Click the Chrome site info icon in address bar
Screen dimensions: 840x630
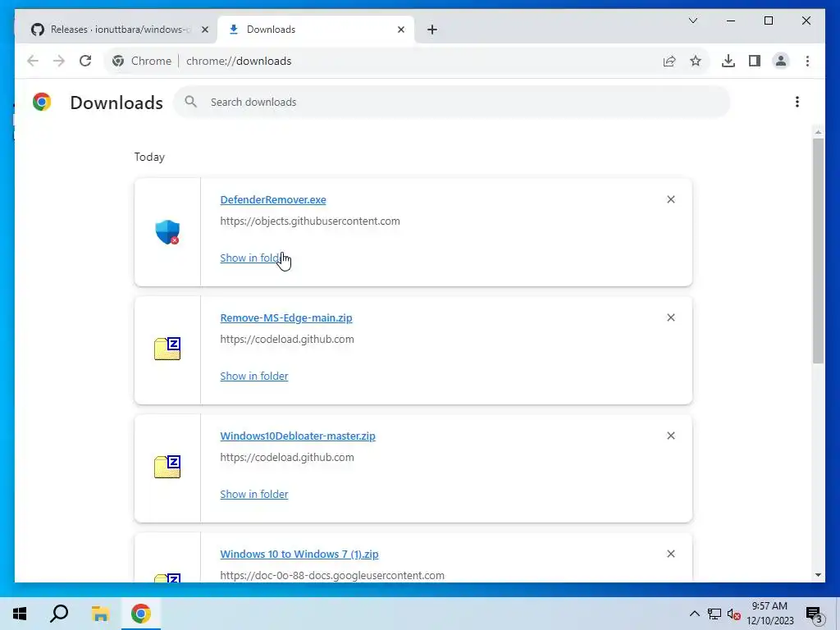[118, 61]
